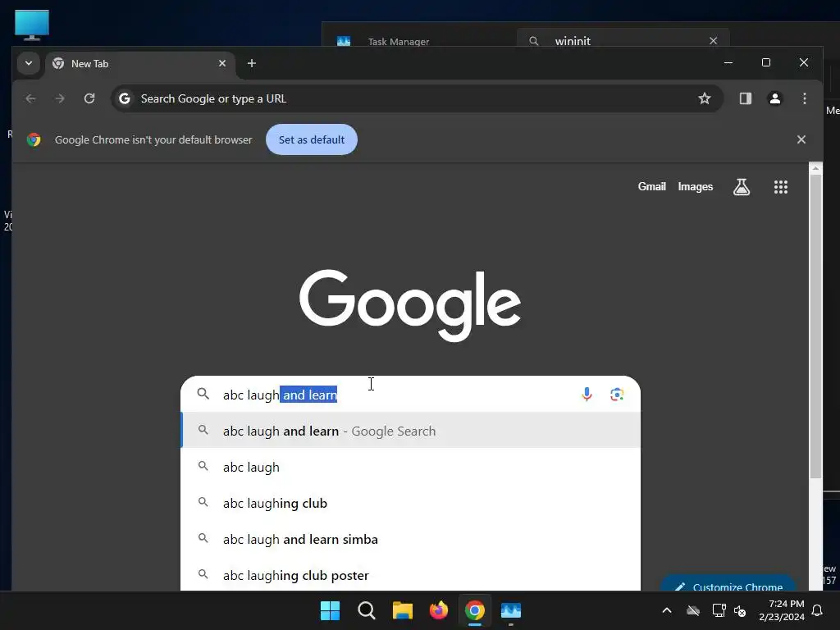Screen dimensions: 840x630
Task: Click Chrome taskbar icon
Action: coord(475,610)
